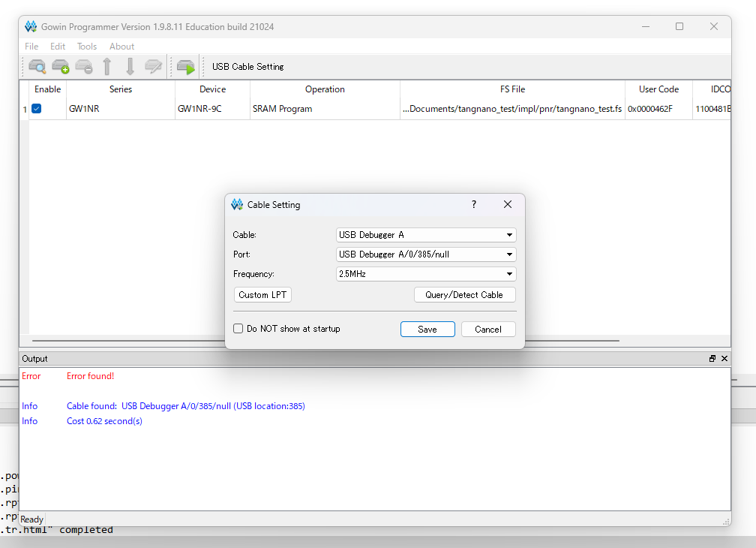The image size is (756, 548).
Task: Click the USB Cable Setting toolbar label
Action: (247, 67)
